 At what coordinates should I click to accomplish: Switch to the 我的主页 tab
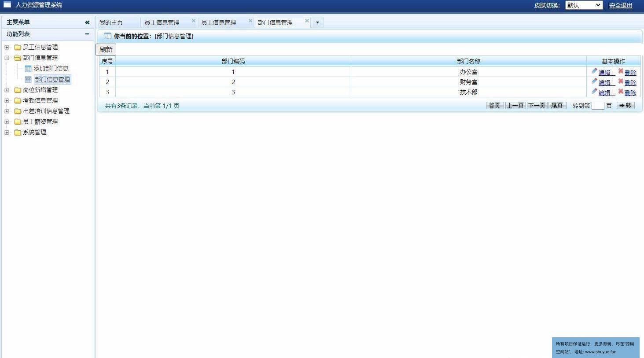[x=111, y=22]
